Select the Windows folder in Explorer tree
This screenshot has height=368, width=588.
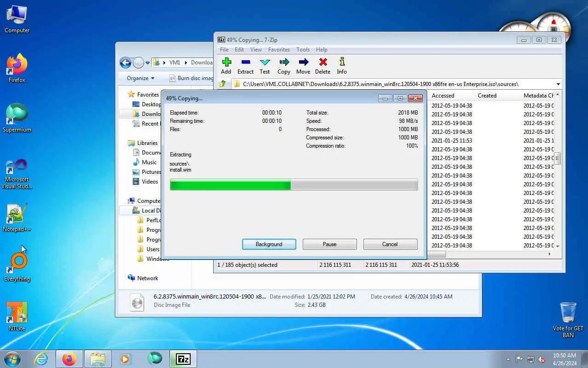153,259
